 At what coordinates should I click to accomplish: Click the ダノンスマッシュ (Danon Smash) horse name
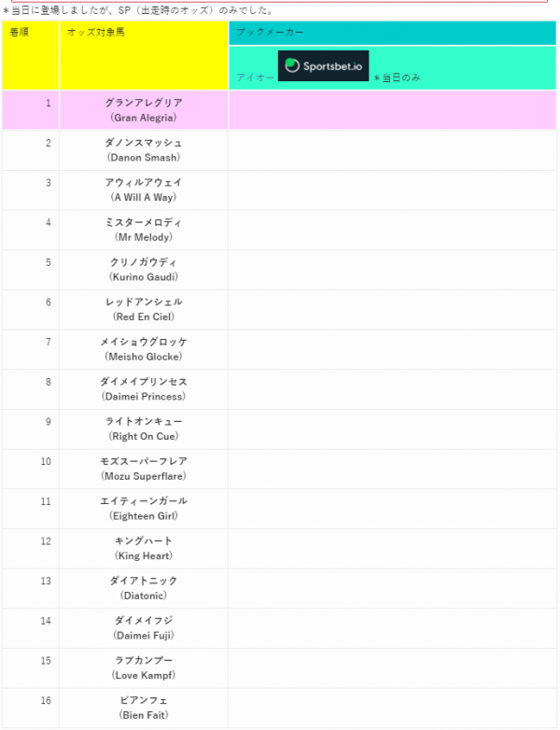pyautogui.click(x=144, y=150)
